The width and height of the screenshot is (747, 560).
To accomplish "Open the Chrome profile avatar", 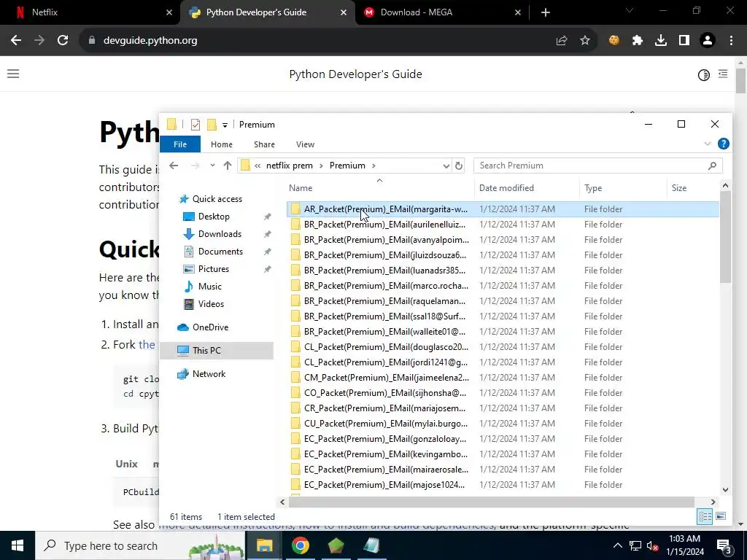I will (708, 41).
